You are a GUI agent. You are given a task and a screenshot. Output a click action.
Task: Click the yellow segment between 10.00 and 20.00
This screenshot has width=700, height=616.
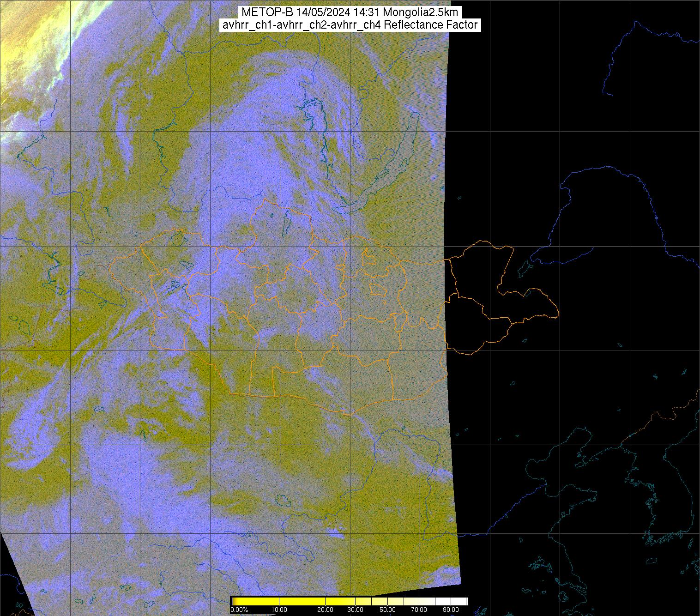click(302, 601)
